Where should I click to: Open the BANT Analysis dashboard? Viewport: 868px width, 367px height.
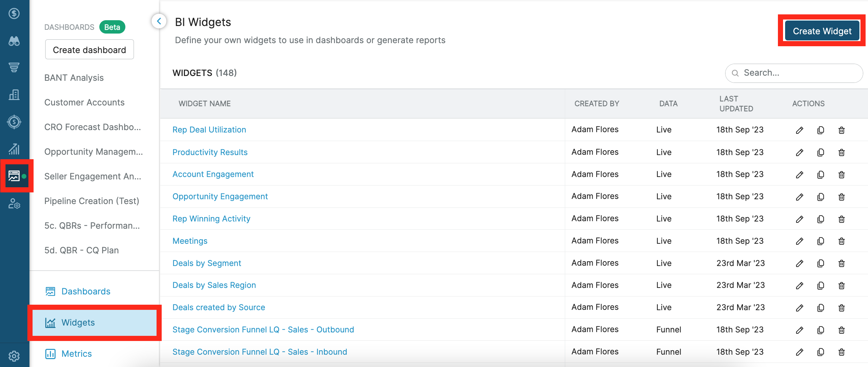tap(74, 78)
